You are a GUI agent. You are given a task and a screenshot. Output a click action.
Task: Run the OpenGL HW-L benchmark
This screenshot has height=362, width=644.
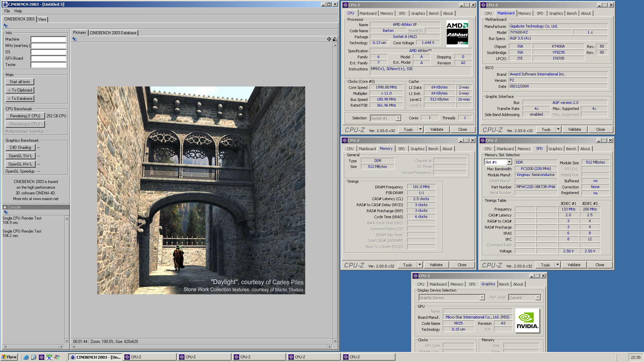(20, 164)
